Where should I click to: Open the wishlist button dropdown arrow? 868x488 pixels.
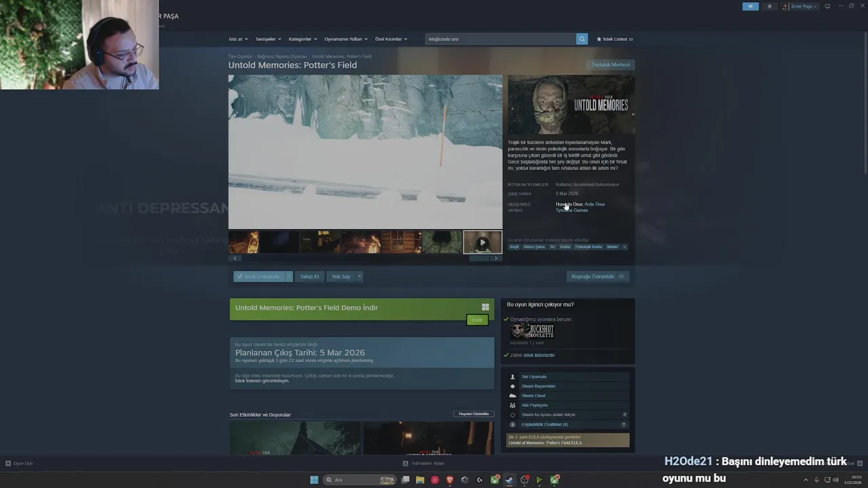289,277
